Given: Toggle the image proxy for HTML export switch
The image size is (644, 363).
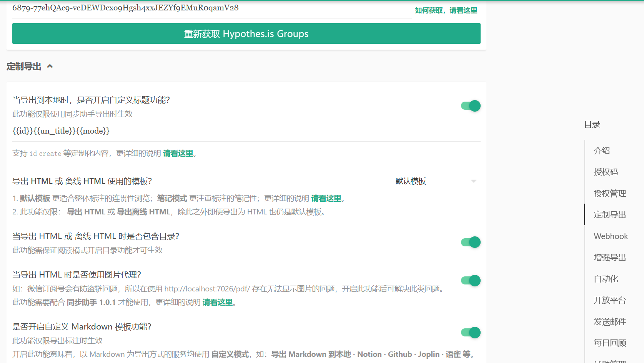Looking at the screenshot, I should pos(471,281).
